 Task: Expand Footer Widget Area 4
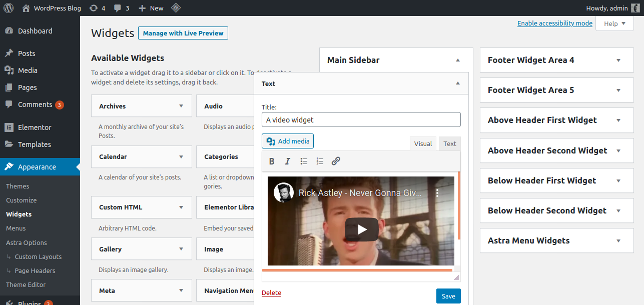pyautogui.click(x=618, y=60)
